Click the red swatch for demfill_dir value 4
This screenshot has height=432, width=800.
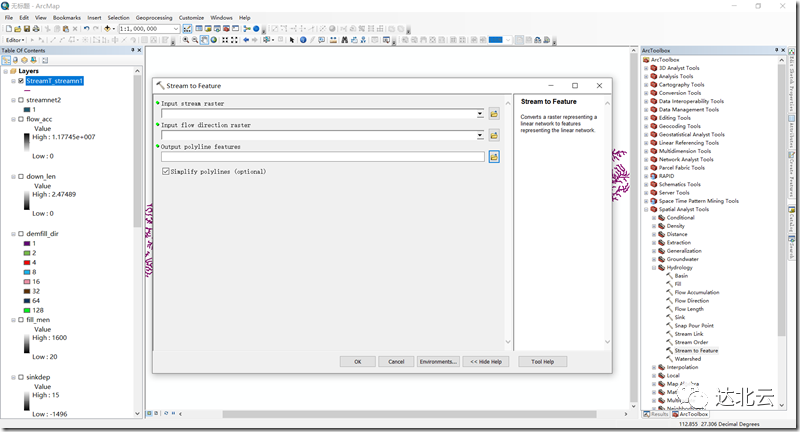click(x=27, y=263)
